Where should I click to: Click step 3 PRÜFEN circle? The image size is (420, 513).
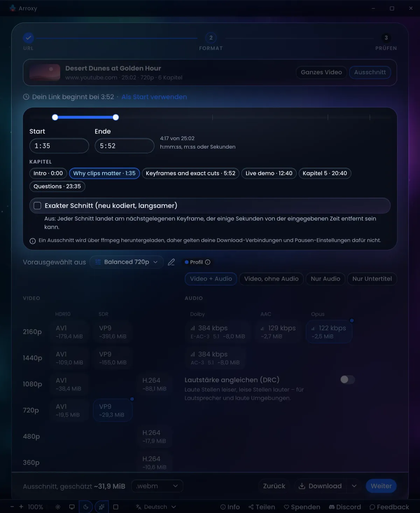[386, 37]
